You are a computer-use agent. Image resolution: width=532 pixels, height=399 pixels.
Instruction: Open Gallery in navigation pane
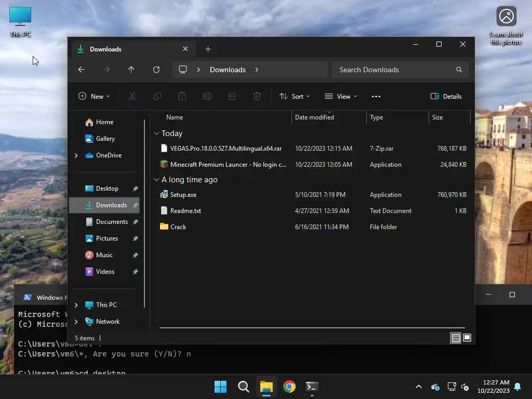click(105, 139)
